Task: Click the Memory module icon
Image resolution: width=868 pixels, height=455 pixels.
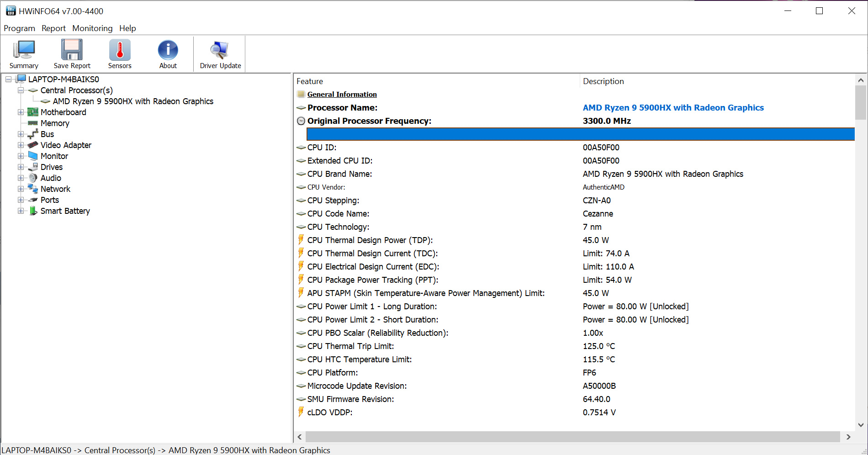Action: [33, 123]
